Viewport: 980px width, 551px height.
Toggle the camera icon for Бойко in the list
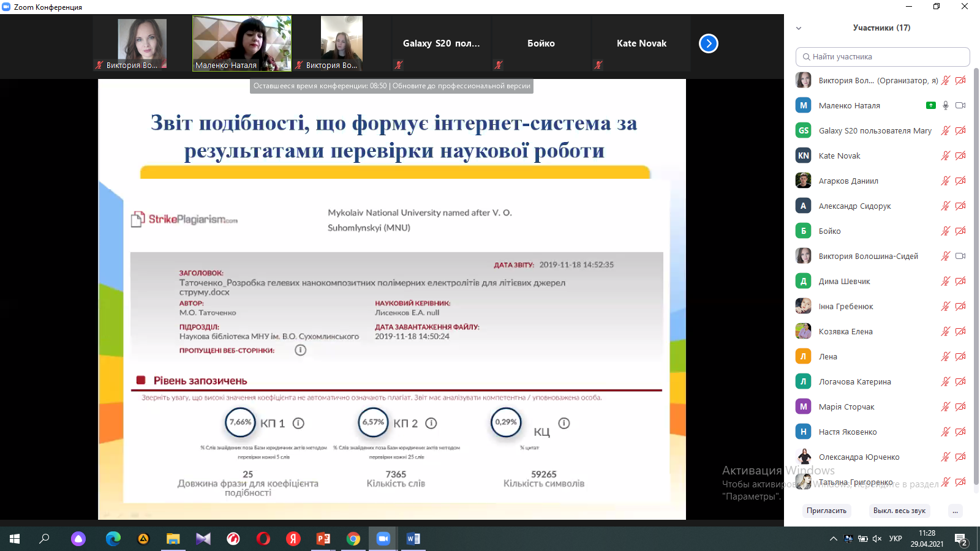[960, 231]
